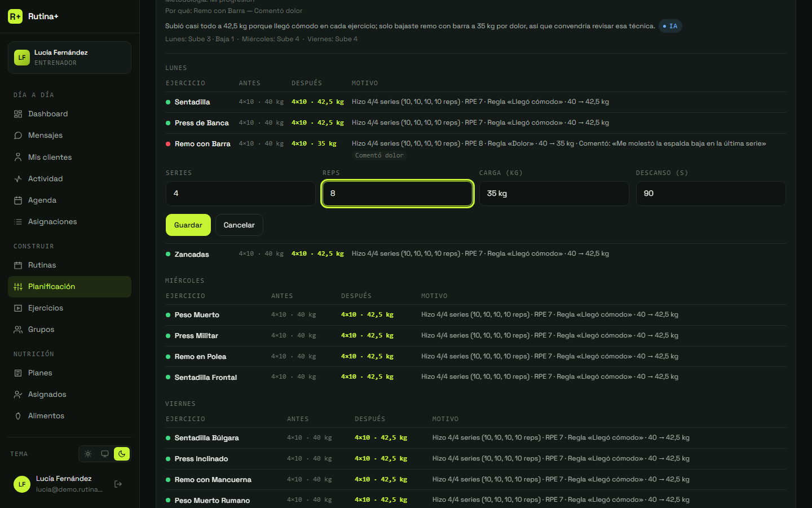Open the Peso Muerto row on Miércoles

pos(476,315)
